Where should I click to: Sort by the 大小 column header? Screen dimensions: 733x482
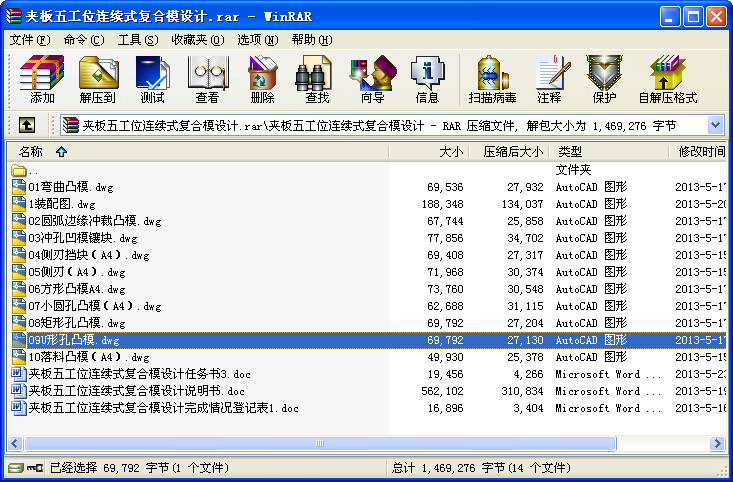(429, 151)
